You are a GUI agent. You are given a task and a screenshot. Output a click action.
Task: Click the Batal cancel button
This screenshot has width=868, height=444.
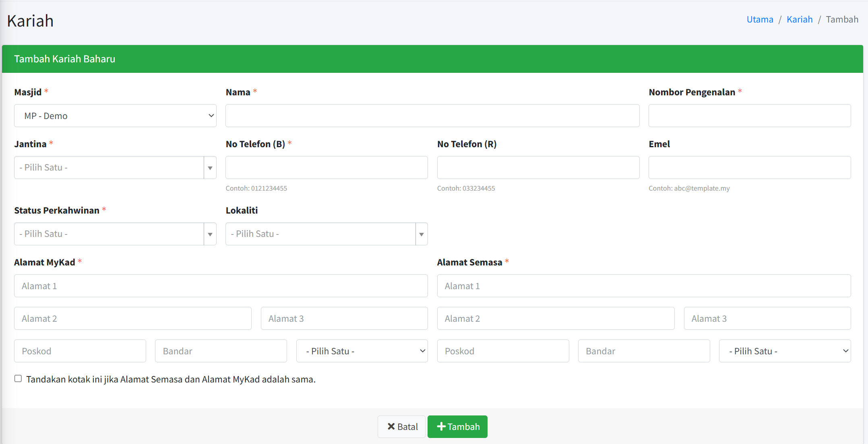tap(401, 427)
